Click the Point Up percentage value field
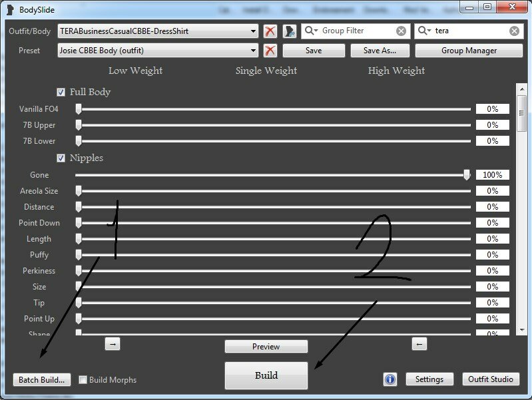 493,318
